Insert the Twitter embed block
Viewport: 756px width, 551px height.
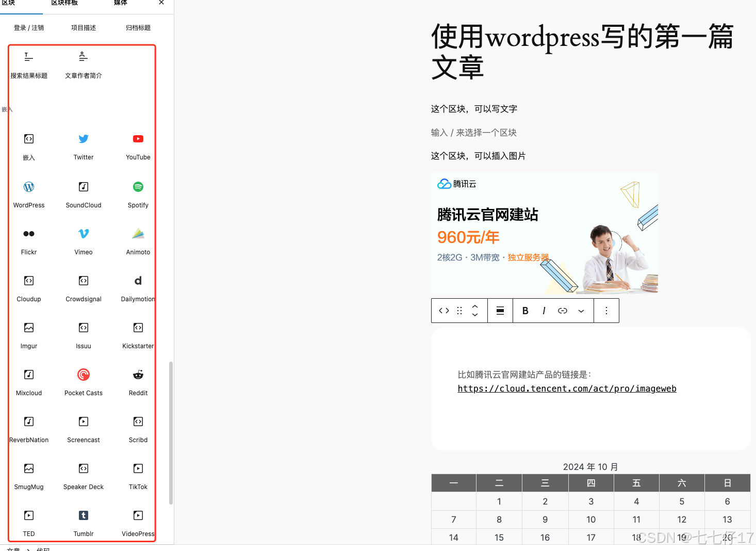pos(84,147)
